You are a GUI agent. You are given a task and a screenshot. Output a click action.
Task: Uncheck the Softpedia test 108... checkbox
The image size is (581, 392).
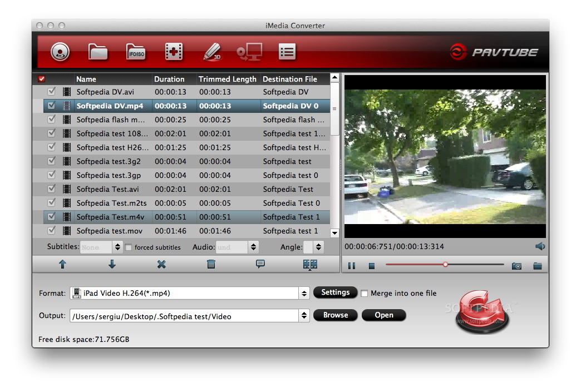[52, 133]
